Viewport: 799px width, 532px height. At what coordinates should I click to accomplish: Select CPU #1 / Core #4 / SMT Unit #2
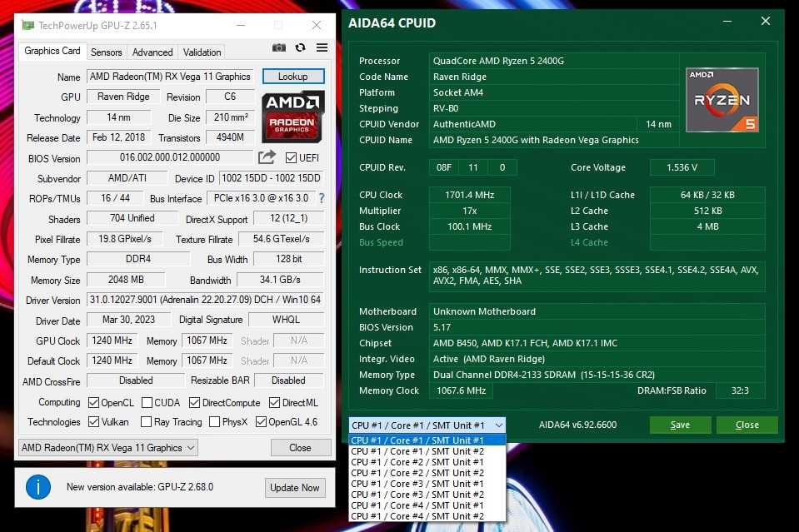pyautogui.click(x=427, y=515)
